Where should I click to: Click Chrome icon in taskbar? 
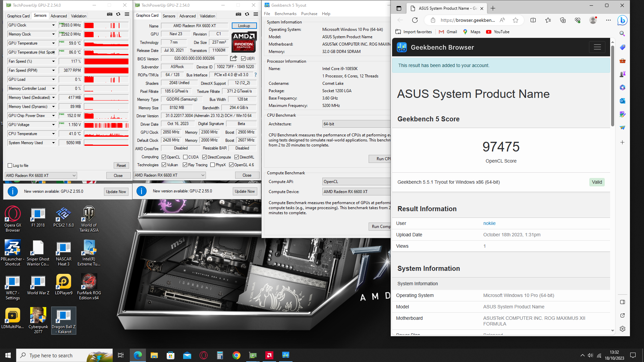pyautogui.click(x=236, y=355)
